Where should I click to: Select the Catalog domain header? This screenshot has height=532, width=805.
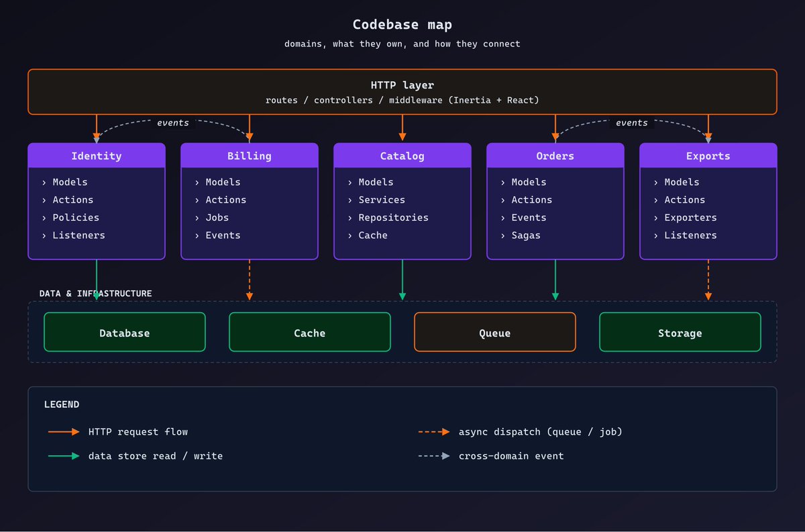pos(402,156)
